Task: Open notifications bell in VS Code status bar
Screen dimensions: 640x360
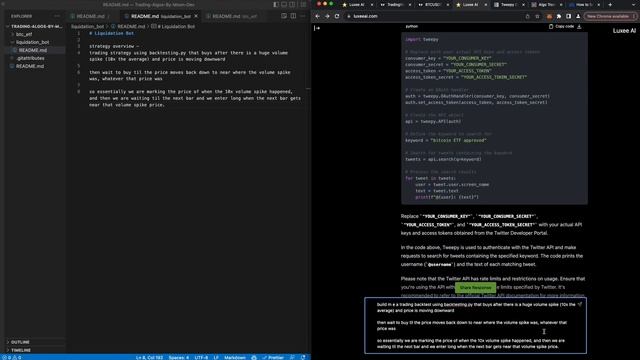Action: pos(303,358)
